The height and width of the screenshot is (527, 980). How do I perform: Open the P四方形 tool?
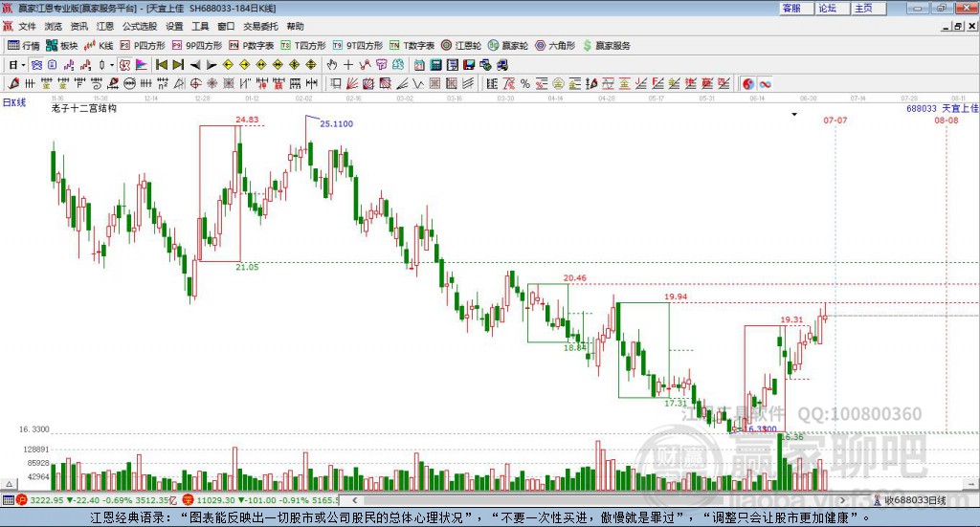[143, 46]
